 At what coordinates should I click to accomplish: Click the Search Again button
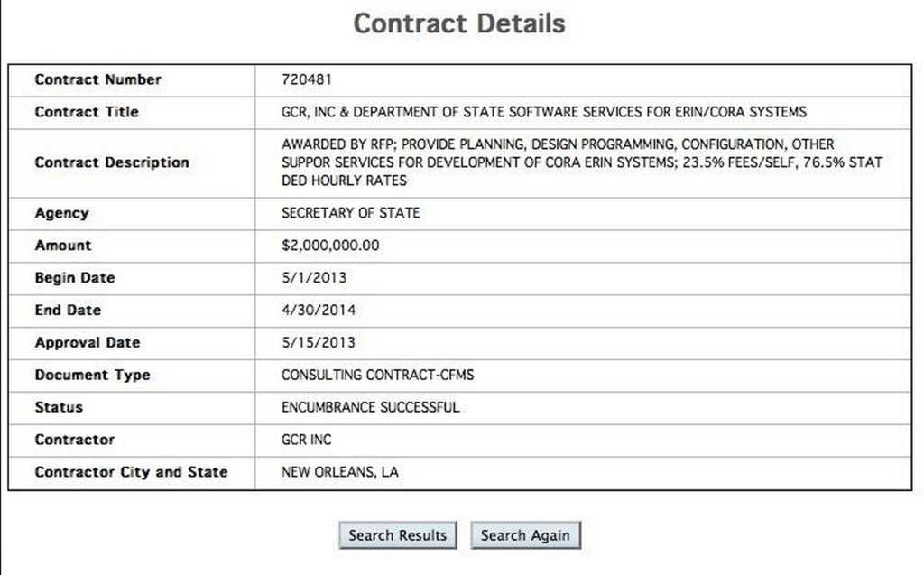[525, 534]
